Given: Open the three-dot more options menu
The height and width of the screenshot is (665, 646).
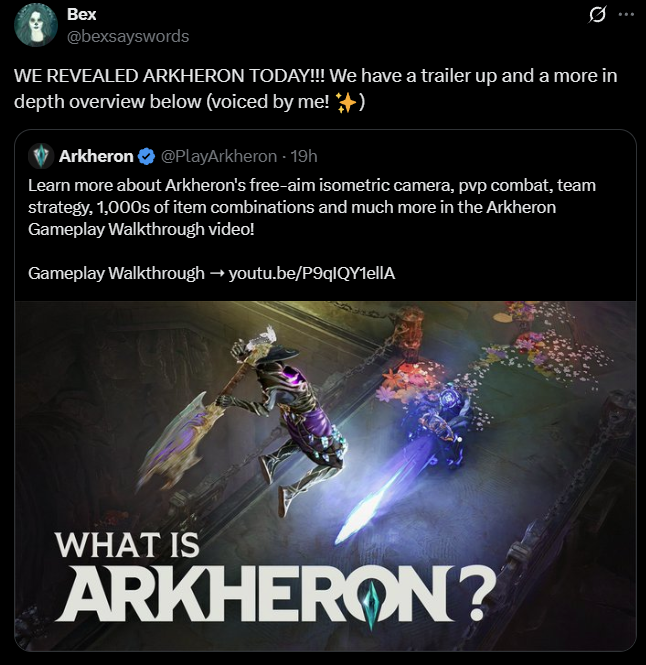Looking at the screenshot, I should click(x=626, y=14).
